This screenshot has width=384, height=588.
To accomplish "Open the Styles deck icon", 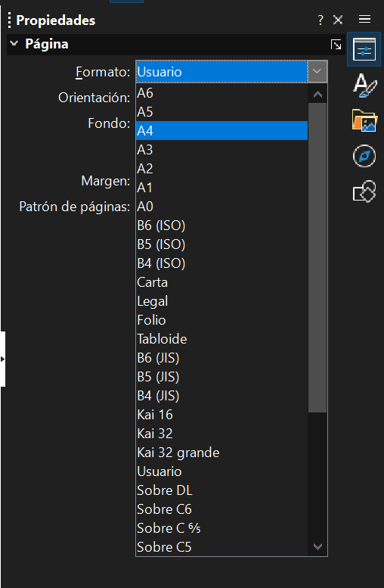I will coord(364,86).
